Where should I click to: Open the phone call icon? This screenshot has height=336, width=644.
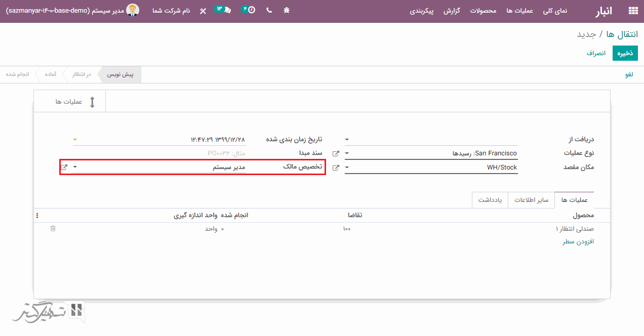pyautogui.click(x=269, y=10)
